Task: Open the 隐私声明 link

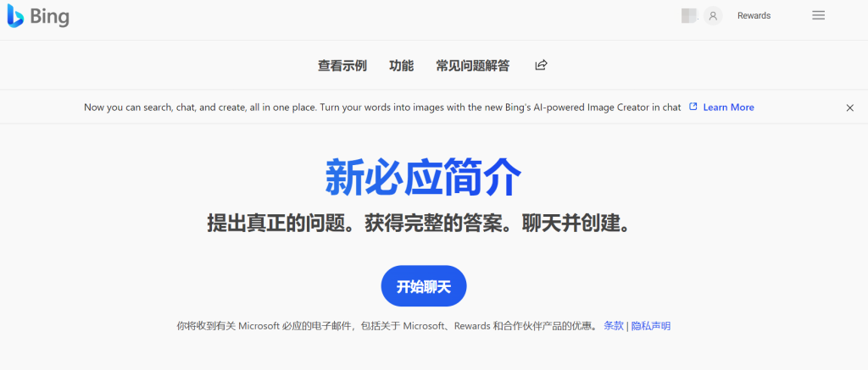Action: (651, 326)
